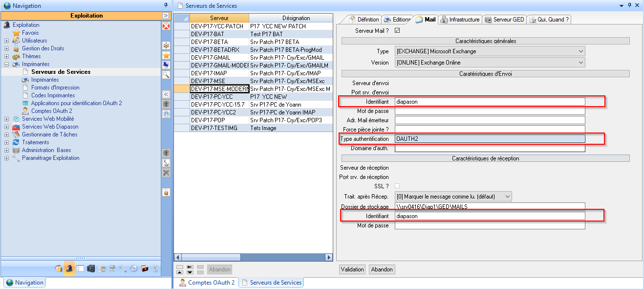Click the server list horizontal scrollbar right arrow
Viewport: 644px width, 289px height.
pos(329,257)
